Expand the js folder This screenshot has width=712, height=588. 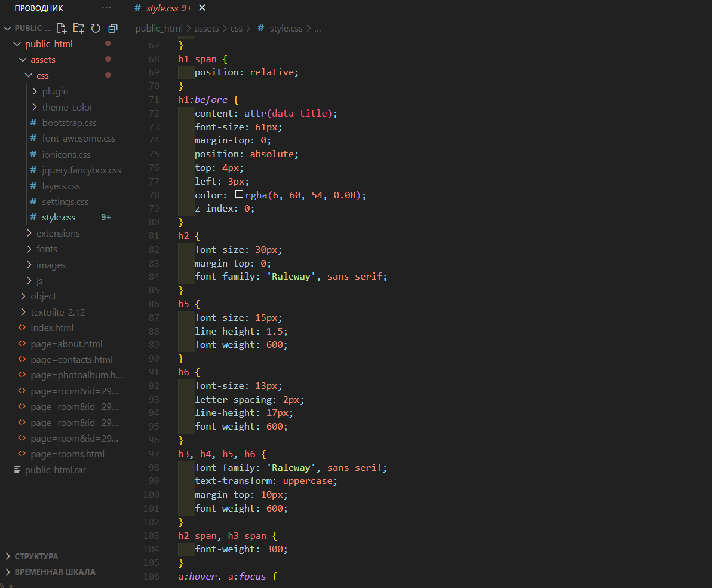pos(29,280)
